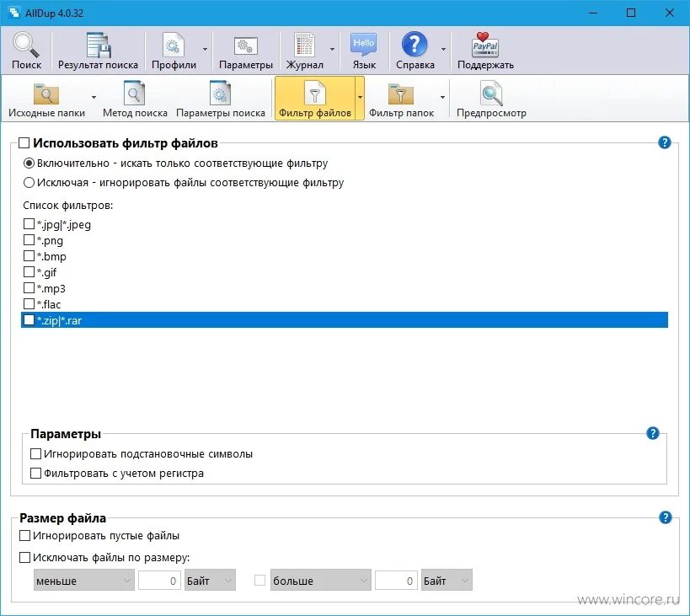Click the blue help circle near Размер файла
The width and height of the screenshot is (690, 616).
(665, 517)
